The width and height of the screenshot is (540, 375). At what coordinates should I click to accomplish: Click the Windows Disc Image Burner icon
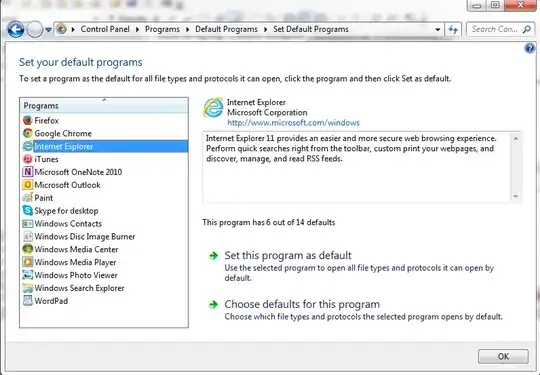[28, 236]
